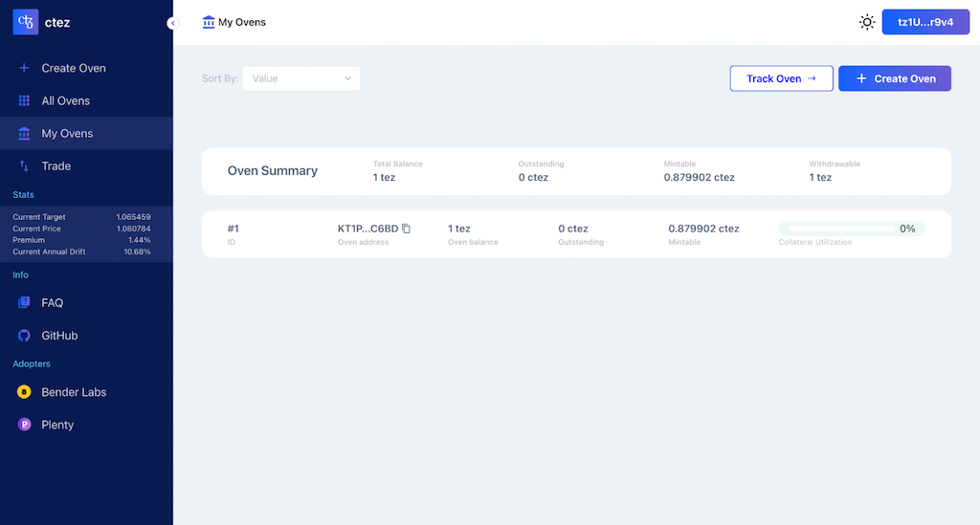Click the Trade arrows icon in sidebar
The width and height of the screenshot is (980, 525).
(25, 166)
